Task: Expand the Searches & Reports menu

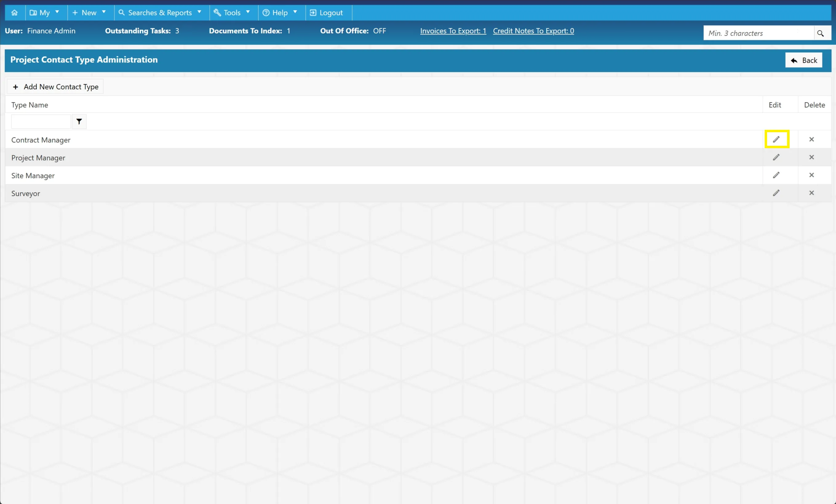Action: [x=160, y=13]
